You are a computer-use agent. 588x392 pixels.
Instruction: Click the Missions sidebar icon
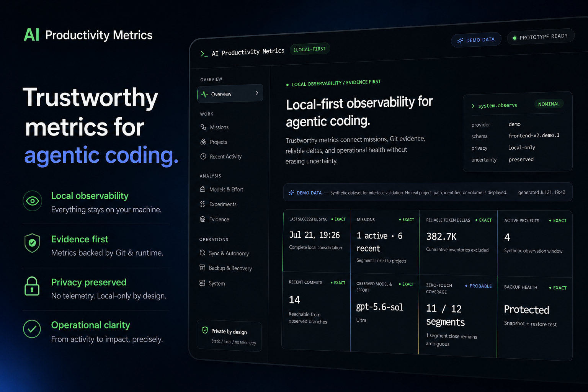point(203,127)
